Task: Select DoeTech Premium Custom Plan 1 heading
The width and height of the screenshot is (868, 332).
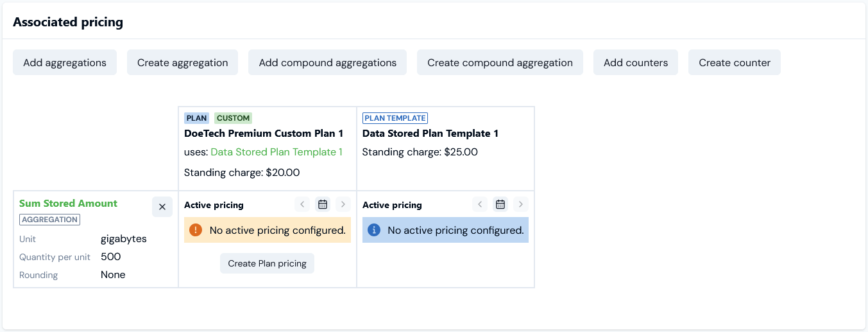Action: (264, 134)
